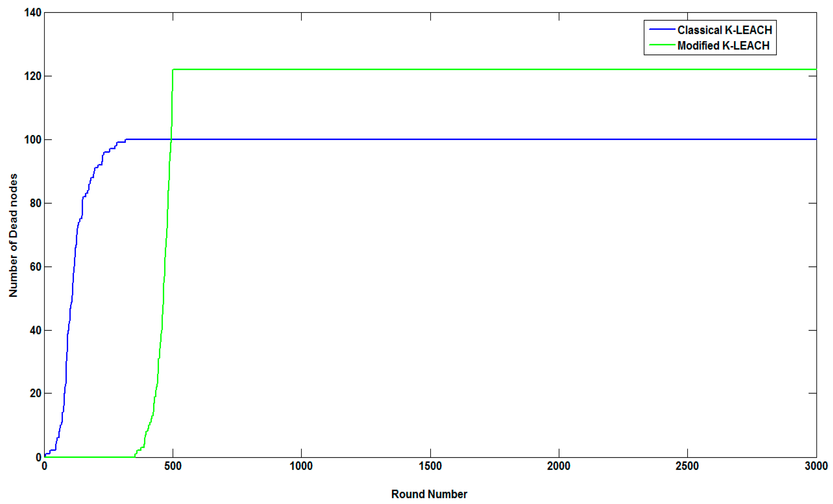The width and height of the screenshot is (833, 504).
Task: Click the blue line sample in legend
Action: tap(662, 29)
